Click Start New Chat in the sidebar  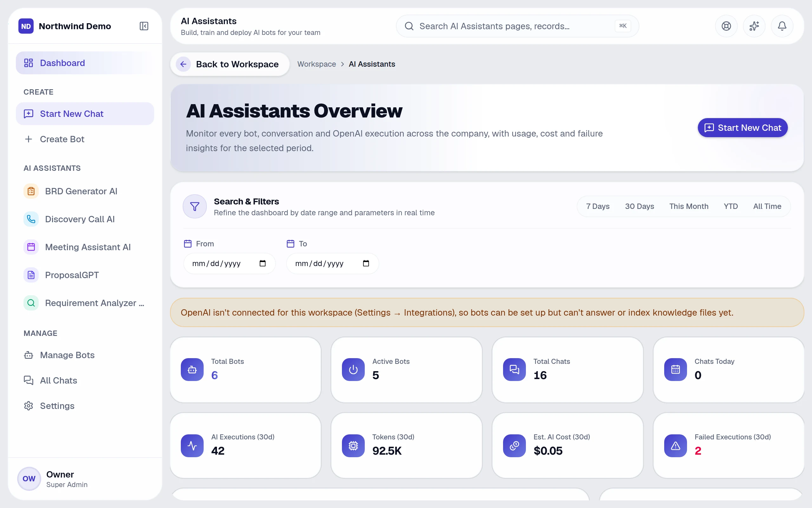coord(85,114)
